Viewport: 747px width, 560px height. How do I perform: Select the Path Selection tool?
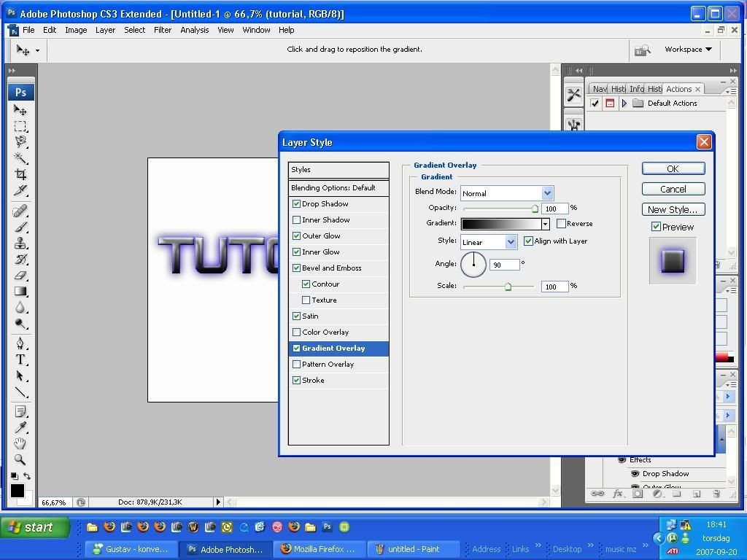[x=20, y=376]
